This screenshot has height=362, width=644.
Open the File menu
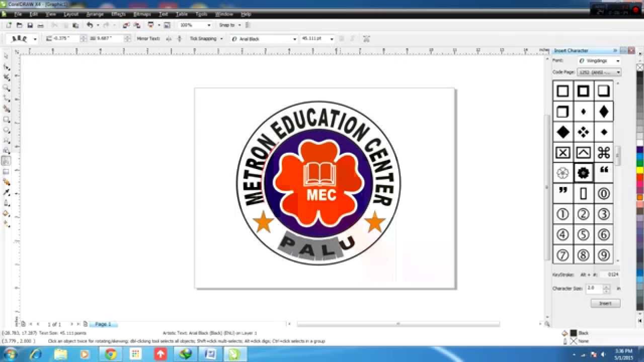pos(18,14)
